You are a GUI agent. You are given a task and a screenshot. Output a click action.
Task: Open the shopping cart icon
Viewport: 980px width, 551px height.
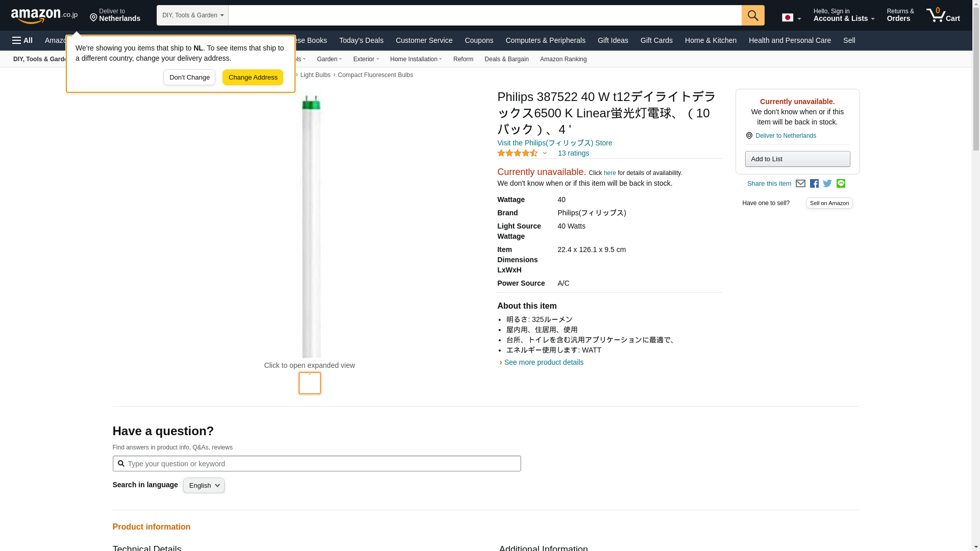tap(943, 15)
